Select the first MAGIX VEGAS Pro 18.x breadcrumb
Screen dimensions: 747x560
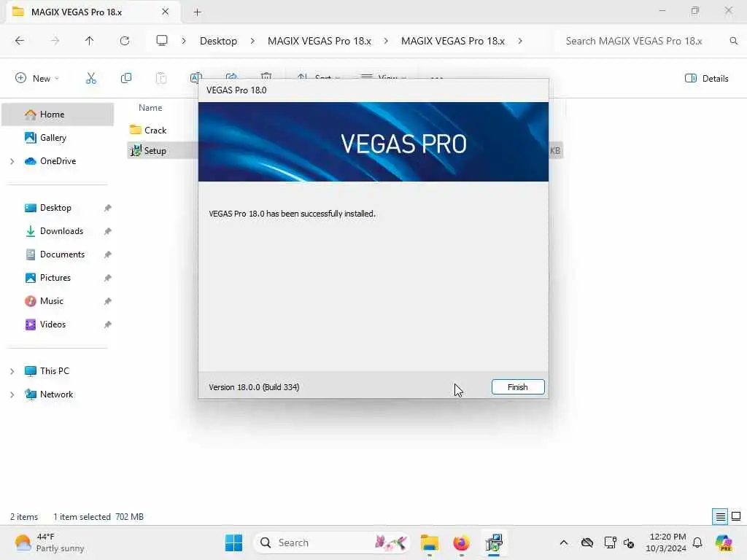point(320,41)
